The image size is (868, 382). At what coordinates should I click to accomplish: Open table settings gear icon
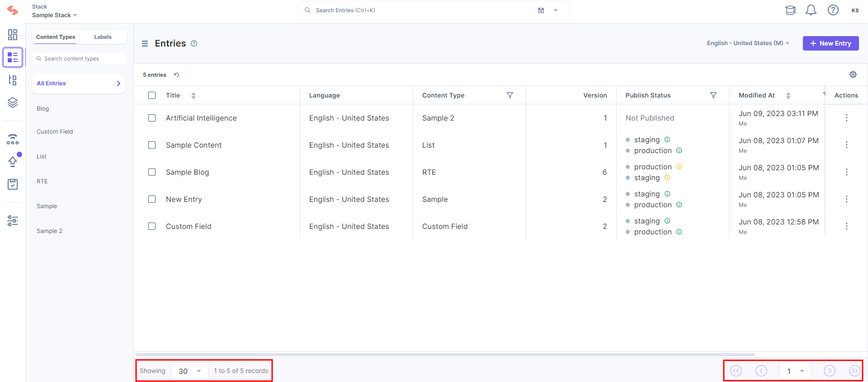click(853, 75)
